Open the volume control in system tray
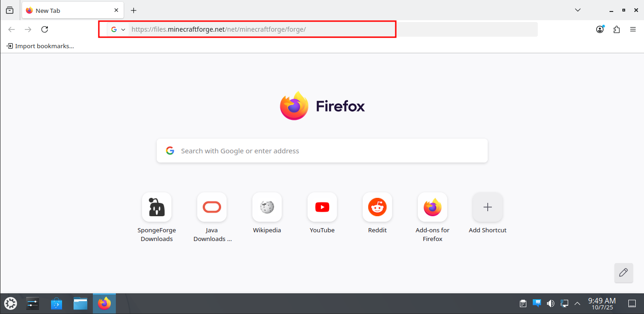 [550, 303]
